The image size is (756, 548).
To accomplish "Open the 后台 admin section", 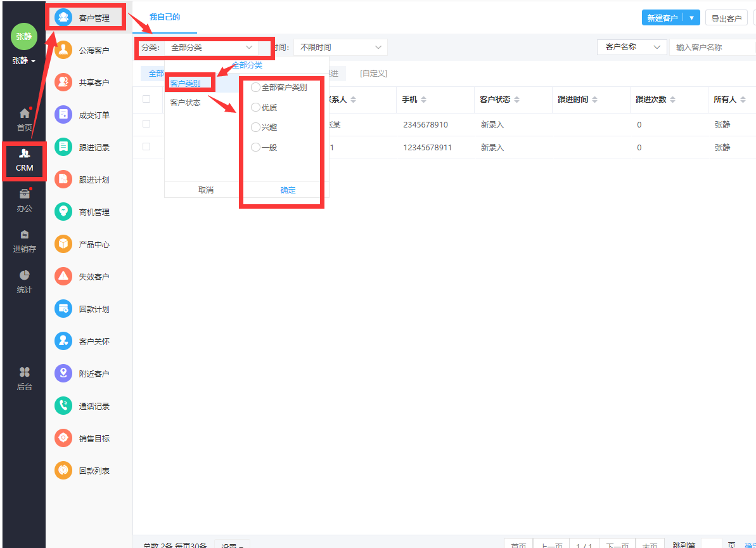I will point(24,379).
